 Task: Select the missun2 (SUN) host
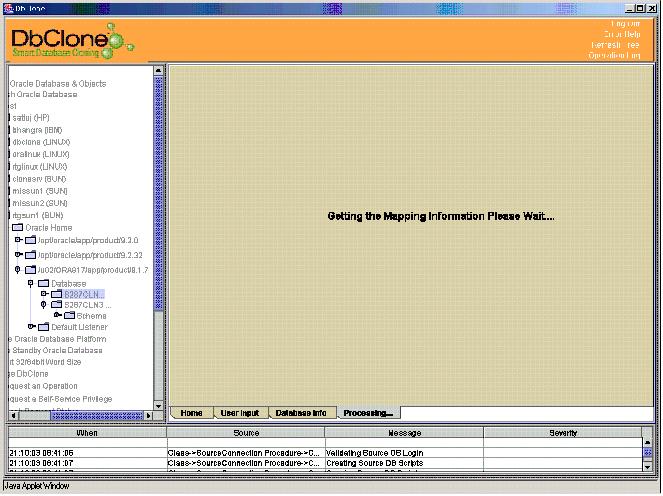click(x=40, y=203)
